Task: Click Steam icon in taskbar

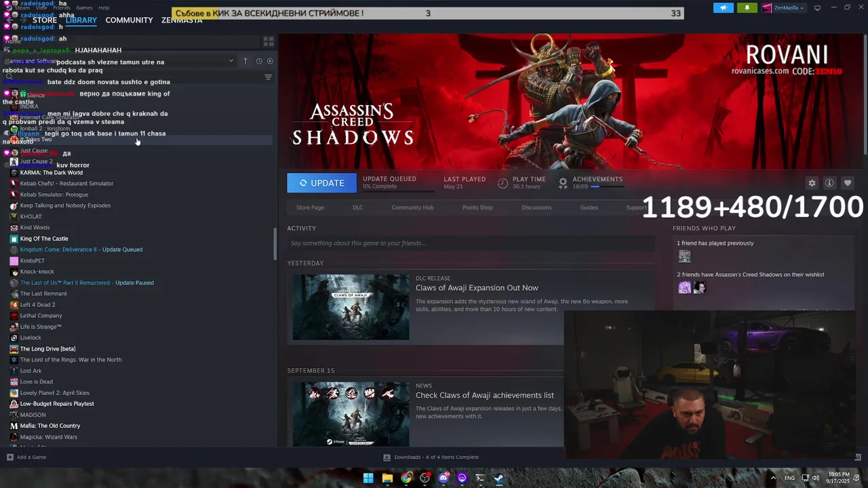Action: pyautogui.click(x=498, y=478)
